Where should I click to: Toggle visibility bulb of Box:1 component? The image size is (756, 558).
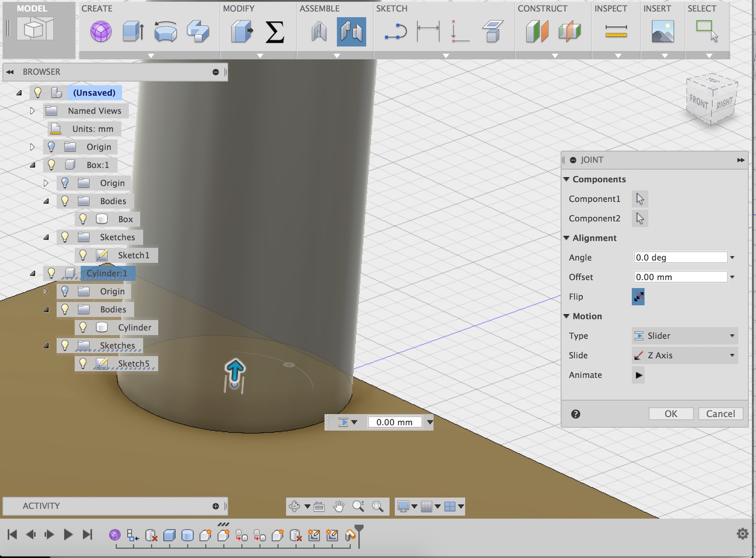pyautogui.click(x=51, y=165)
